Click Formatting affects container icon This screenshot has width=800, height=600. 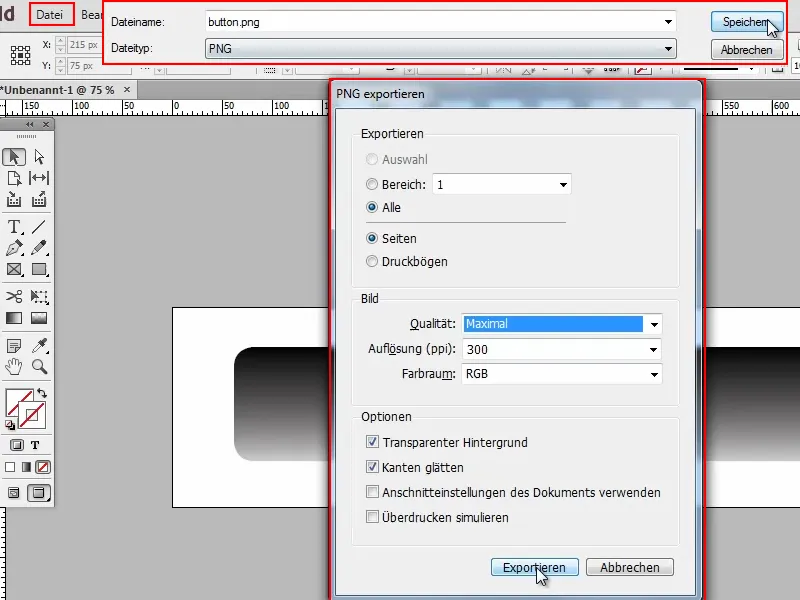17,445
